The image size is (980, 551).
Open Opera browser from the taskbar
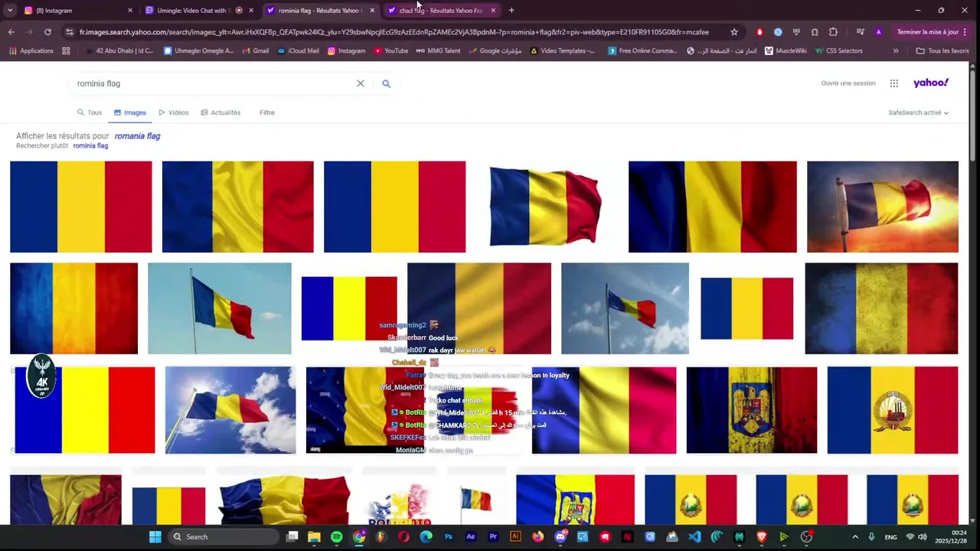(x=403, y=536)
